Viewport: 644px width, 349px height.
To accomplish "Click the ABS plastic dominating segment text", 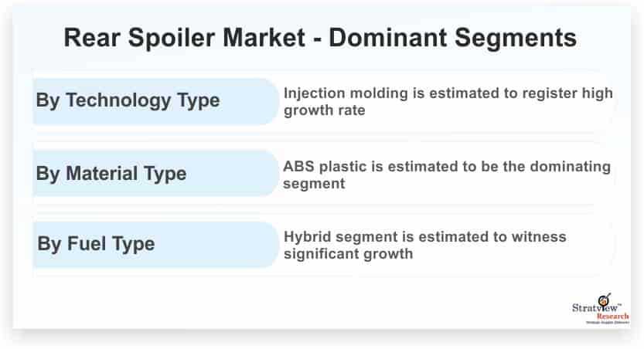I will [x=447, y=174].
